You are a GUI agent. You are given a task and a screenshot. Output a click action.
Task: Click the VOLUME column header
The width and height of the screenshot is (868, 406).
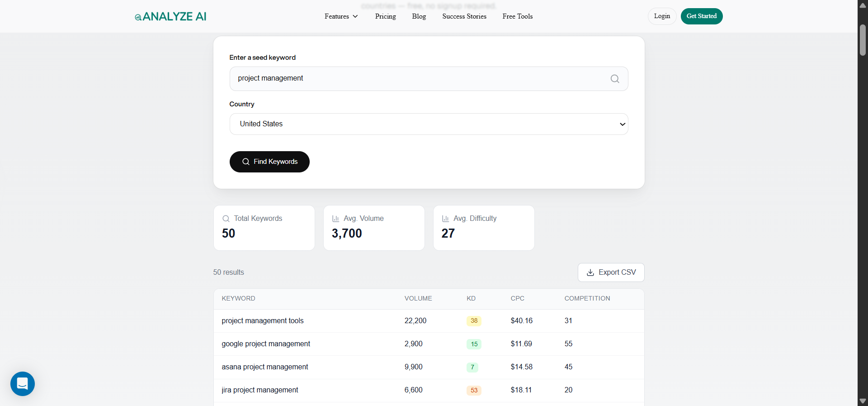point(418,298)
